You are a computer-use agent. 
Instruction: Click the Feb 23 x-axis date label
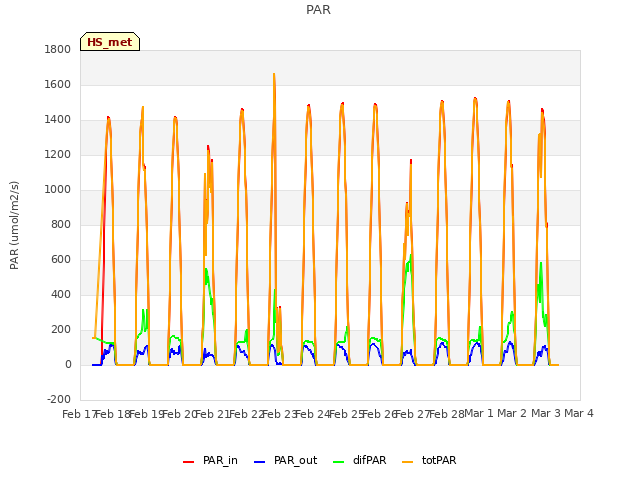pos(279,414)
